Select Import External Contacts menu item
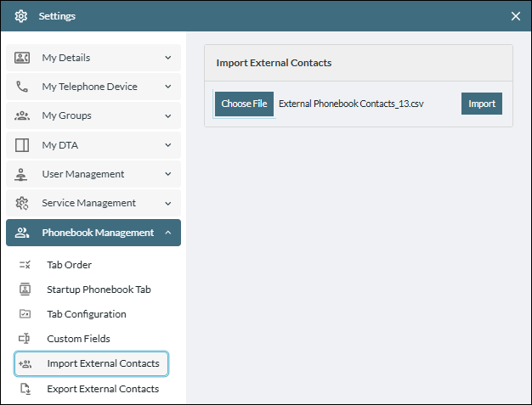The height and width of the screenshot is (405, 532). (x=102, y=363)
